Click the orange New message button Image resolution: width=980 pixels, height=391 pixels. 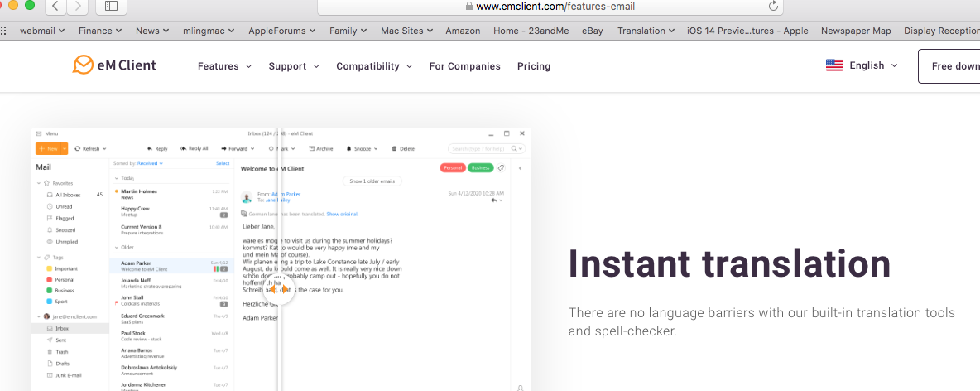tap(48, 149)
